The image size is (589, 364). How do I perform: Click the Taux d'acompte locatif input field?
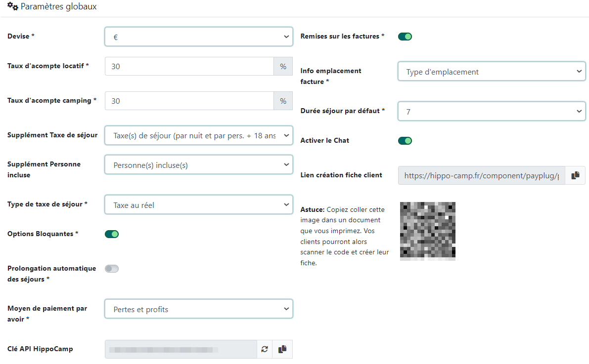tap(189, 66)
